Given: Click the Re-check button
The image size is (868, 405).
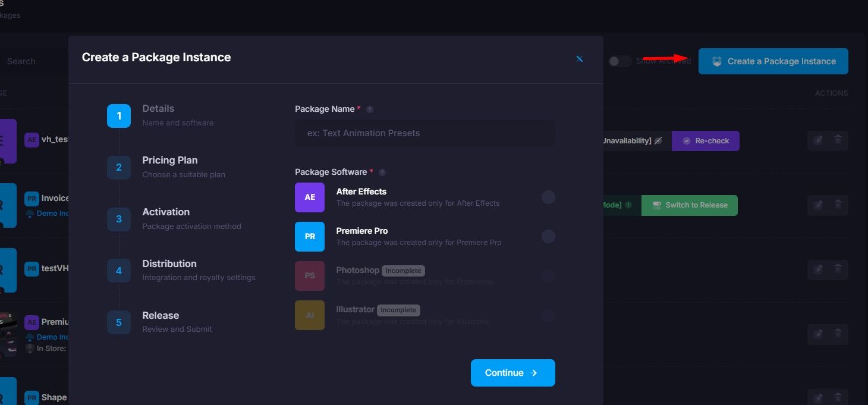Looking at the screenshot, I should coord(705,140).
